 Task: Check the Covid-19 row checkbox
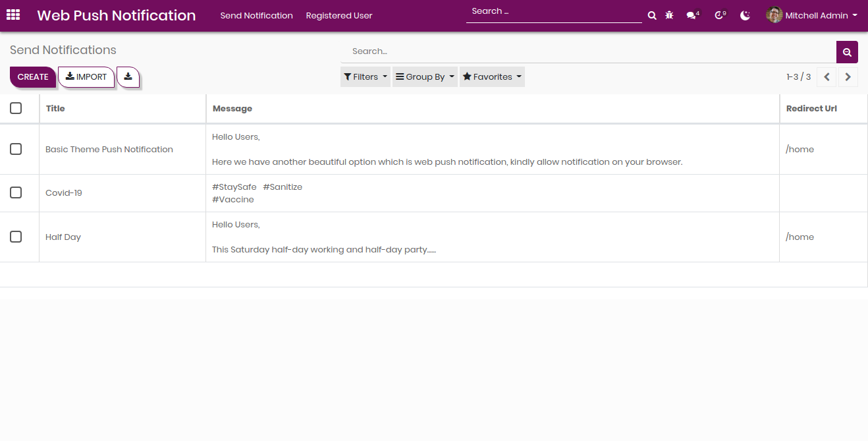click(x=16, y=192)
